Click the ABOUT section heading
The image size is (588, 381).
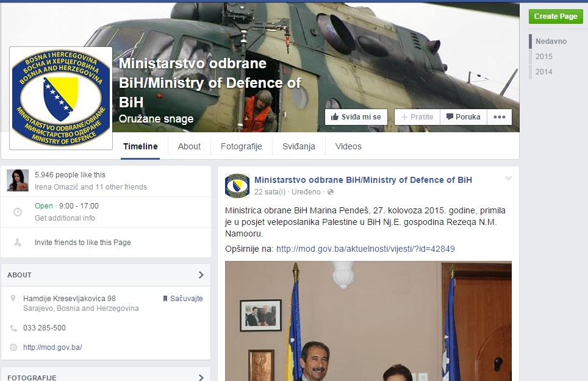pyautogui.click(x=20, y=275)
